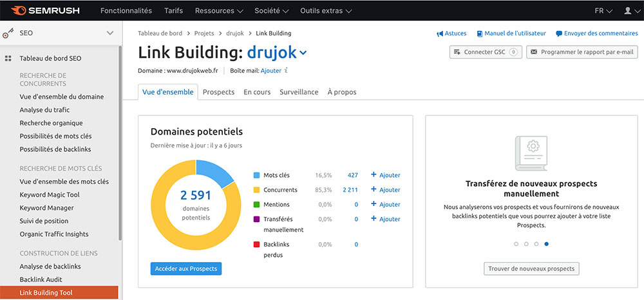Select the first carousel dot

click(516, 244)
